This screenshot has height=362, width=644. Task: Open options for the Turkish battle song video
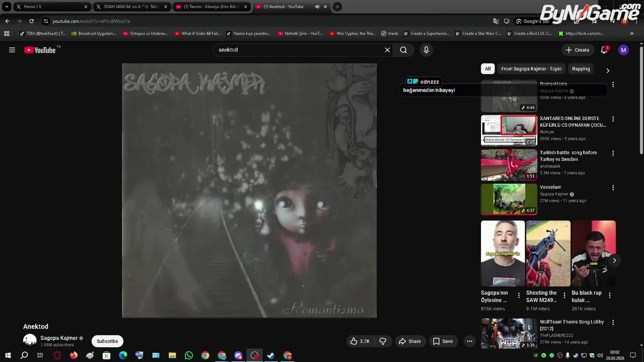click(613, 153)
